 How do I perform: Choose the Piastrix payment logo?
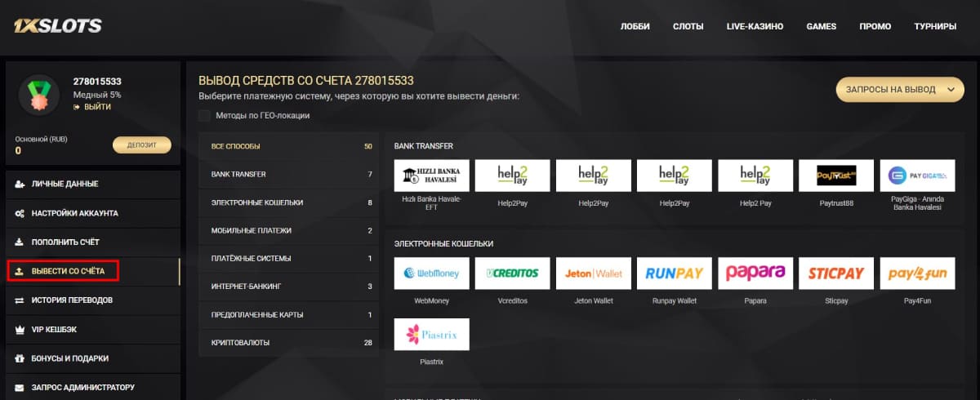pos(431,335)
